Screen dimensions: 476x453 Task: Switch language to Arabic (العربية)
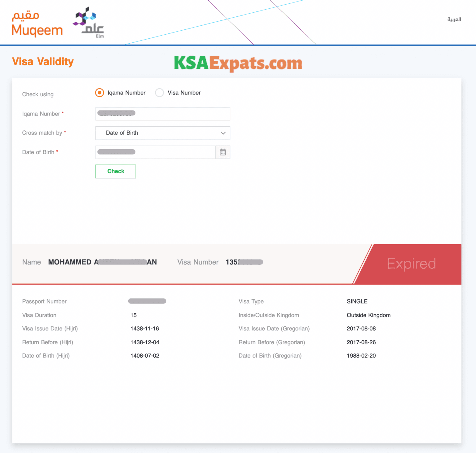[454, 19]
